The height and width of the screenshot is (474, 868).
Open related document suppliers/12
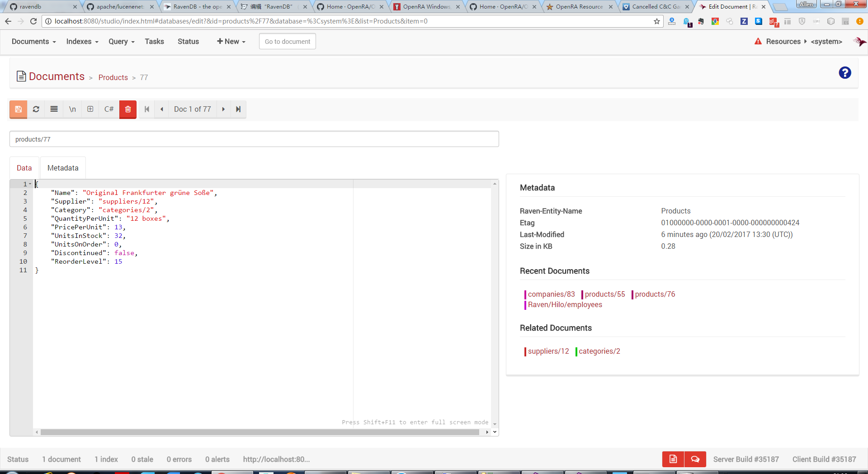[548, 351]
